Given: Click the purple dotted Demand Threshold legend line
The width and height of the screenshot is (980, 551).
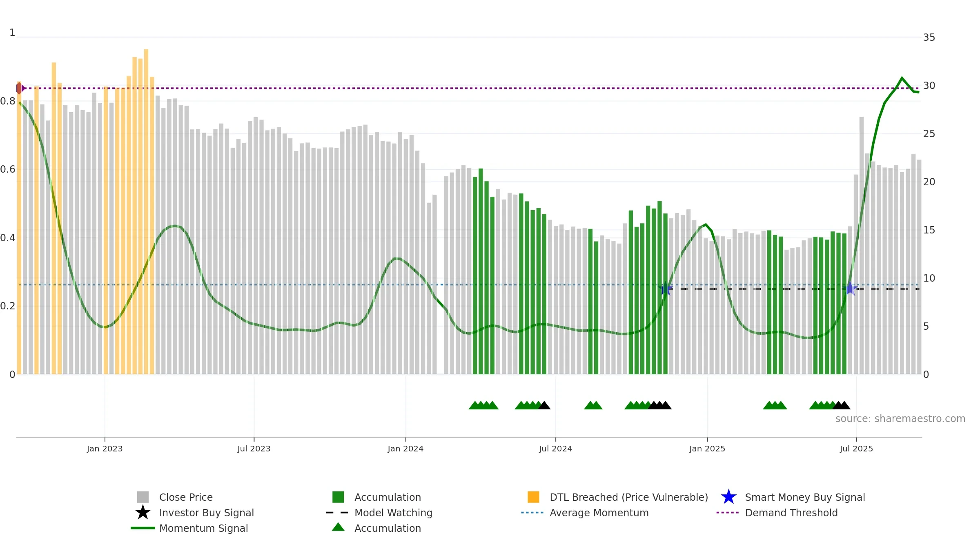Looking at the screenshot, I should [728, 513].
